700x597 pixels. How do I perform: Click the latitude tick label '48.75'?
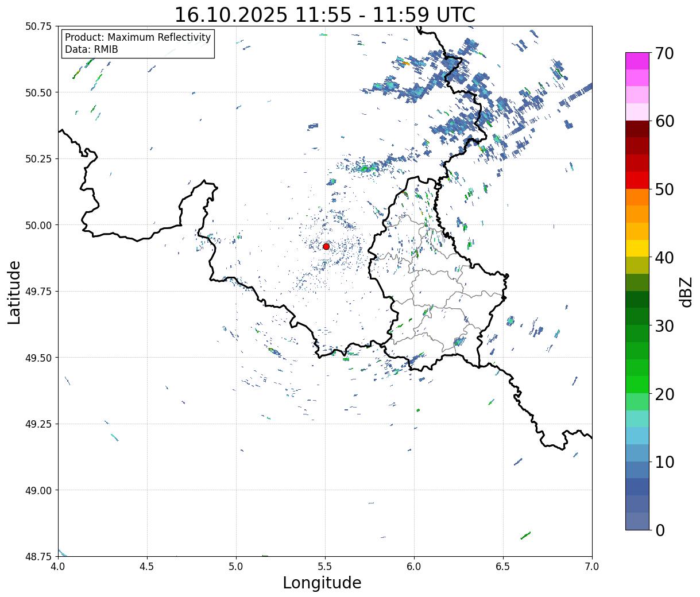click(38, 556)
